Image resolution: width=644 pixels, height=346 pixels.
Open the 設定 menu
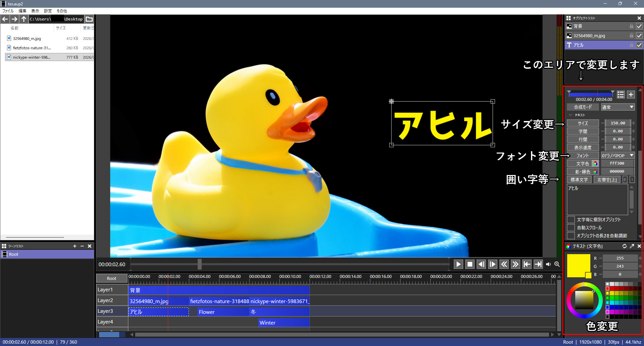click(x=48, y=11)
